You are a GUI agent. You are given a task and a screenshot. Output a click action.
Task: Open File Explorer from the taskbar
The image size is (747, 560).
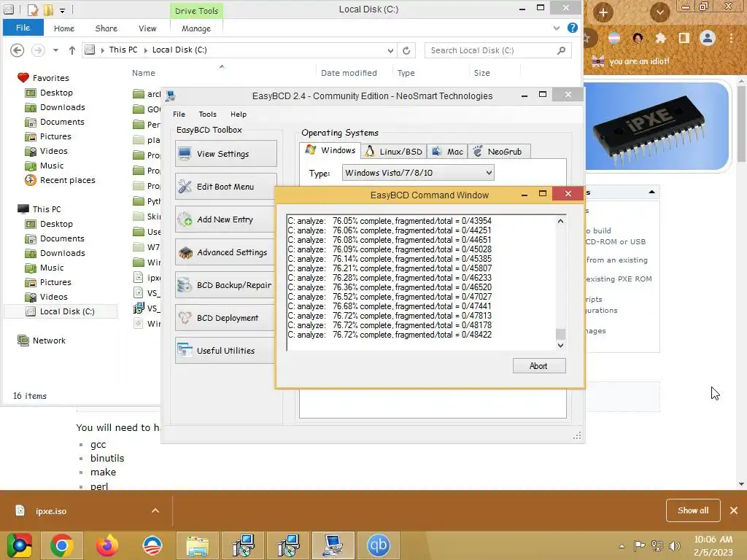tap(197, 545)
